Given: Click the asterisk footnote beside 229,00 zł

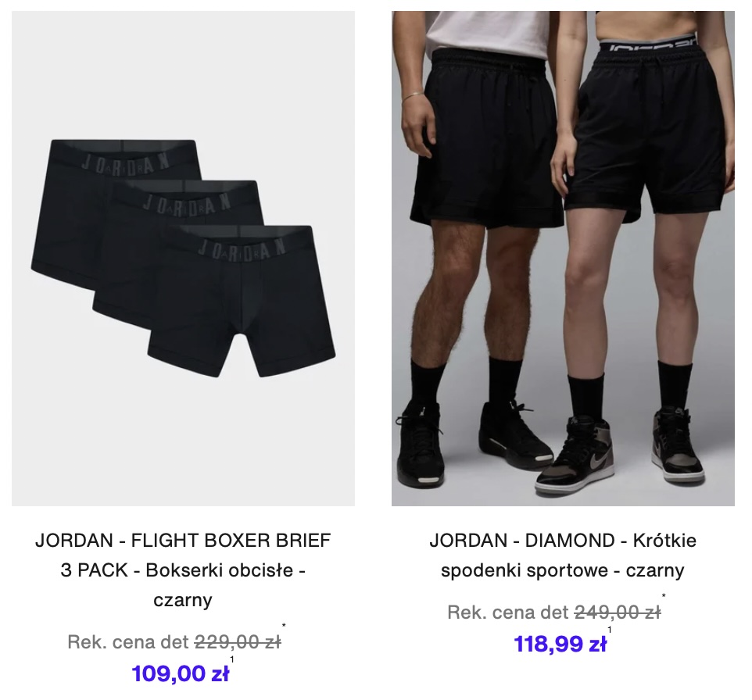Looking at the screenshot, I should (x=284, y=626).
